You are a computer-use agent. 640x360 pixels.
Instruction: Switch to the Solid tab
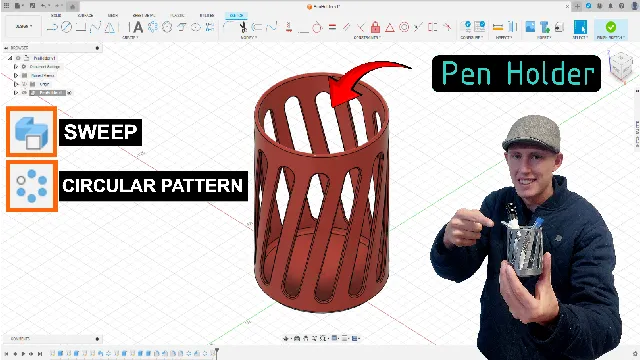56,16
